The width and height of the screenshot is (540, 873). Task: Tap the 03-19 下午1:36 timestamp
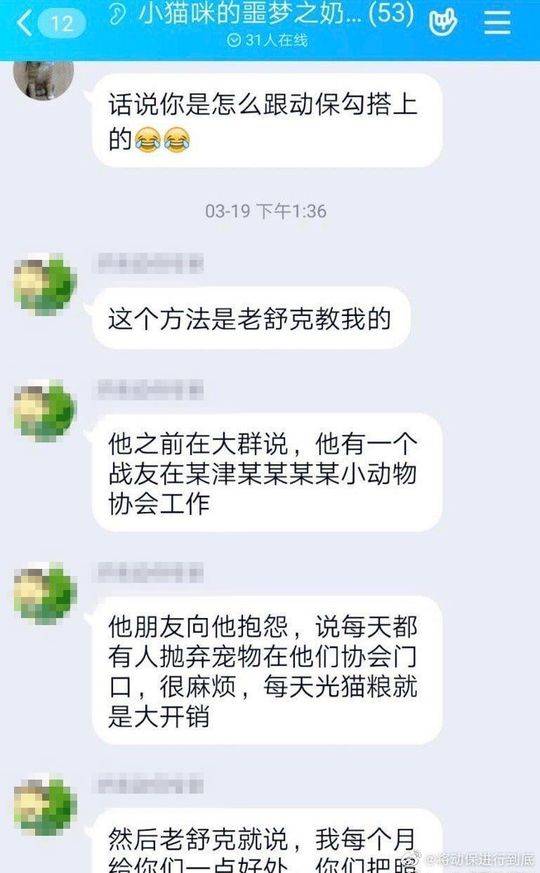(266, 212)
